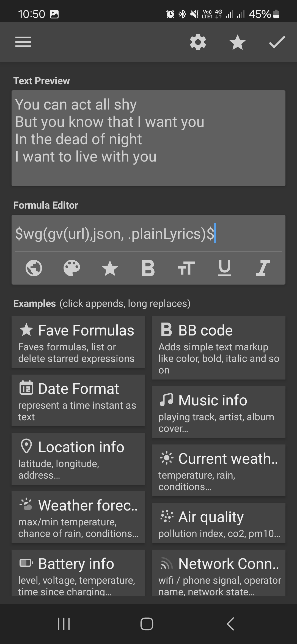Open the hamburger navigation menu
Viewport: 297px width, 644px height.
[23, 42]
